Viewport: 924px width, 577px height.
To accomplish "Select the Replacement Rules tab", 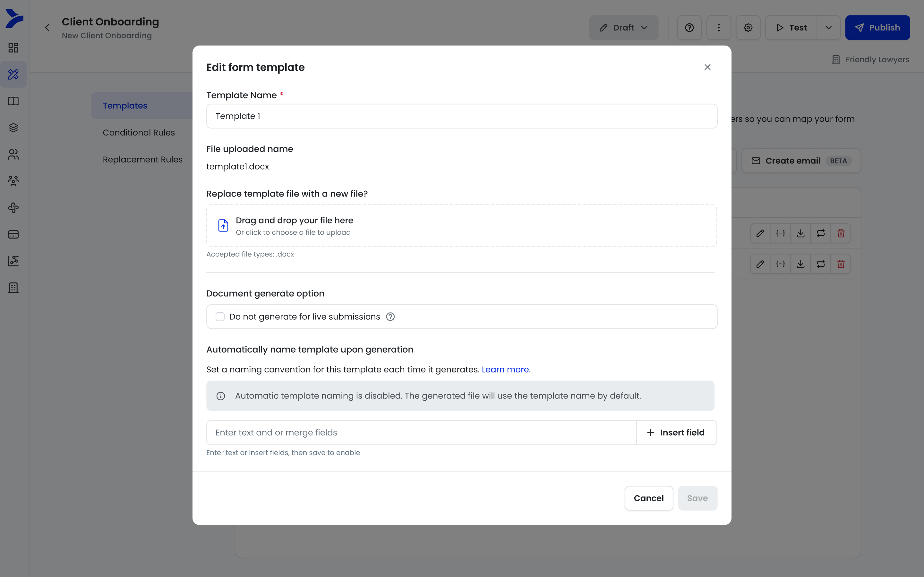I will [142, 160].
